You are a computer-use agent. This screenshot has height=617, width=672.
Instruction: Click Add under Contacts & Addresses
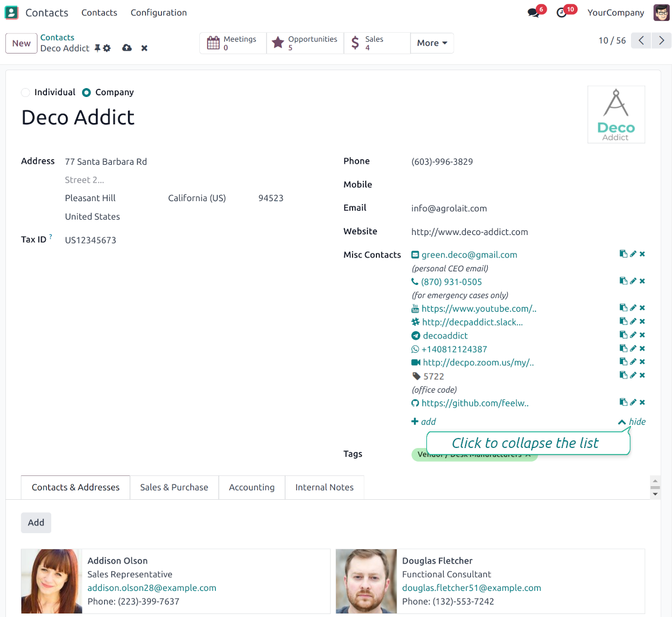[36, 522]
